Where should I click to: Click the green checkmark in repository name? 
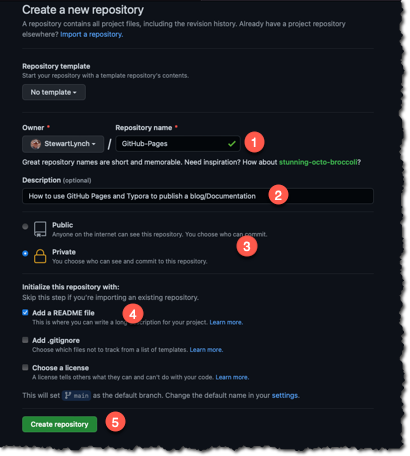click(232, 144)
